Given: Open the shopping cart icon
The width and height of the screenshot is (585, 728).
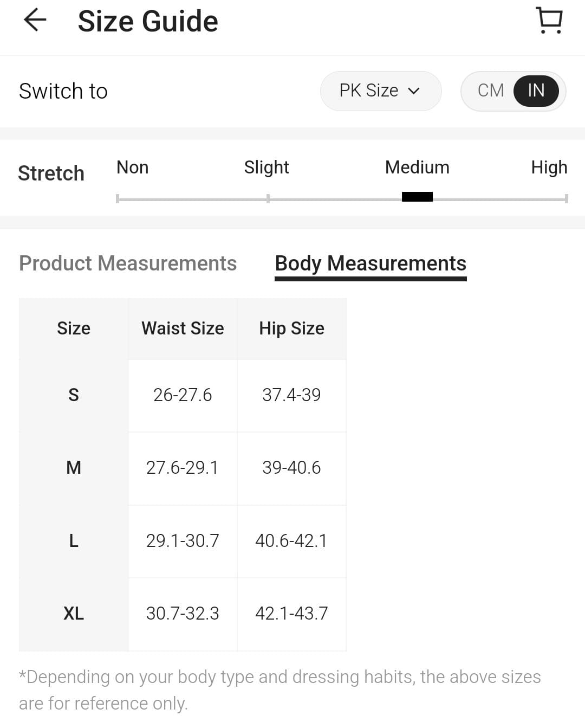Looking at the screenshot, I should tap(550, 21).
